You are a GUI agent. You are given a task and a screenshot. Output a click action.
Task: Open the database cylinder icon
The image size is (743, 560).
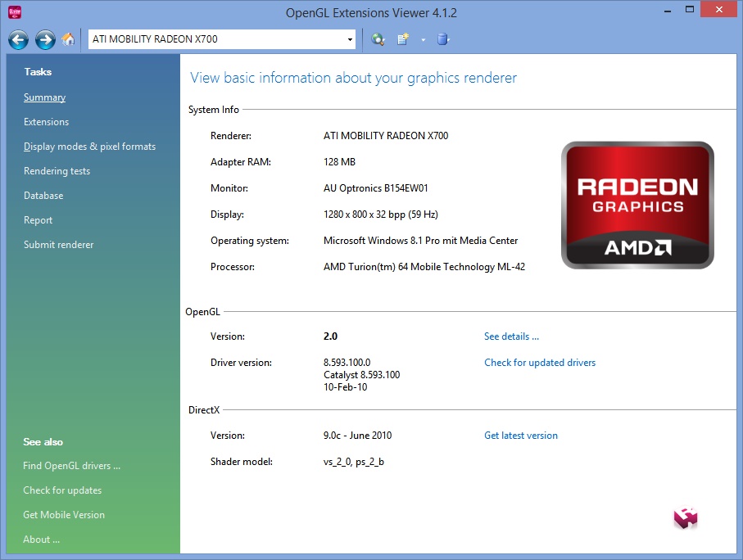pos(443,38)
